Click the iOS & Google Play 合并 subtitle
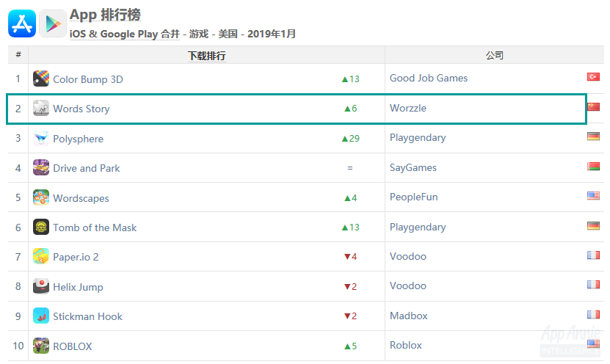610x364 pixels. pyautogui.click(x=125, y=34)
